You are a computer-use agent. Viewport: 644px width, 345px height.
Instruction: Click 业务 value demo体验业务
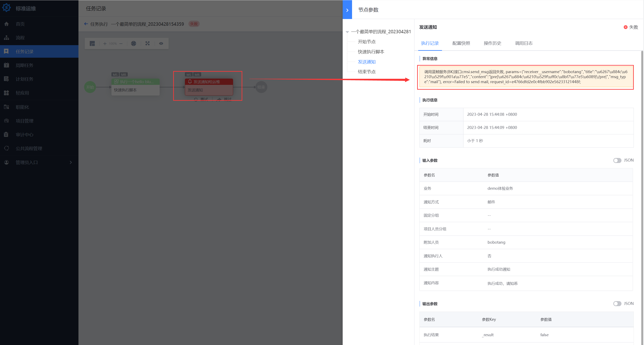click(500, 188)
